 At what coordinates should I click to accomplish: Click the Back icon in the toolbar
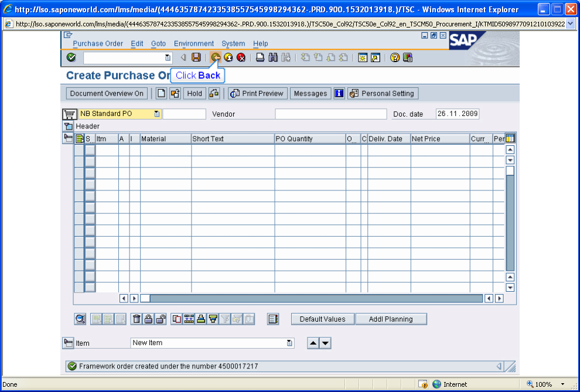(x=216, y=57)
